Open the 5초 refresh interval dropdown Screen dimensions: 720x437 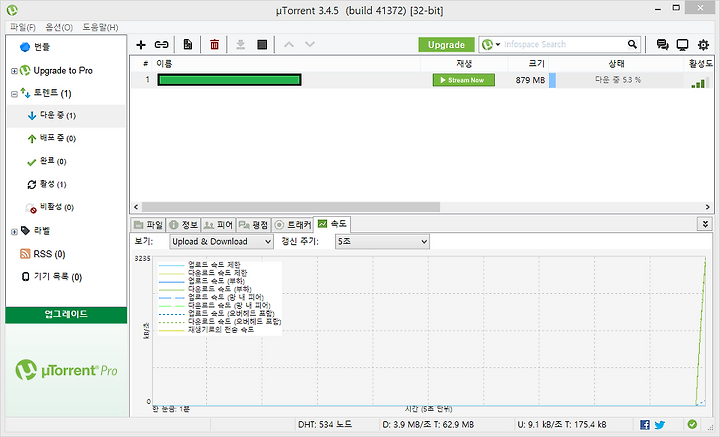(x=382, y=241)
